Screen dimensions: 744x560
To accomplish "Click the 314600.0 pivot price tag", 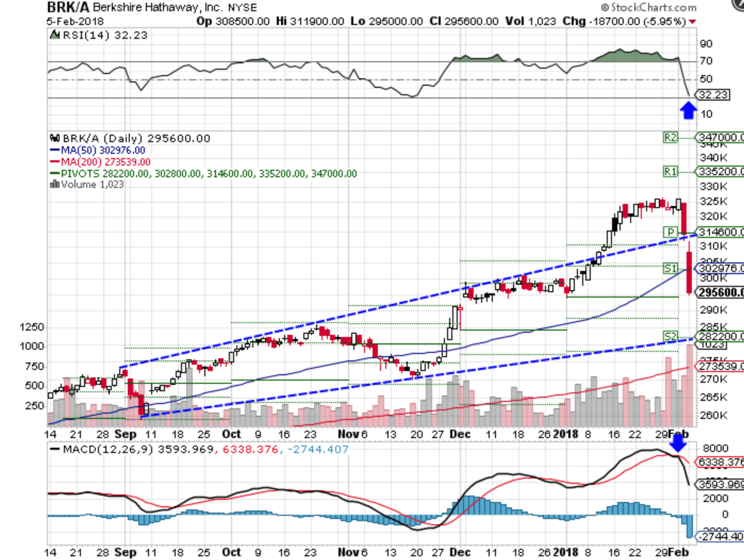I will (720, 232).
